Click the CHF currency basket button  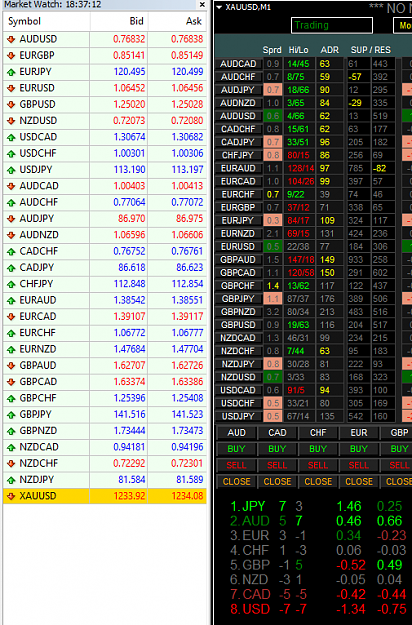pyautogui.click(x=318, y=433)
